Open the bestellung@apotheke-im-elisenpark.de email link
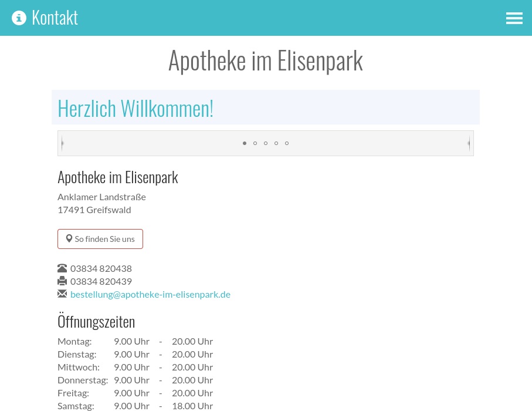This screenshot has width=532, height=411. click(150, 294)
